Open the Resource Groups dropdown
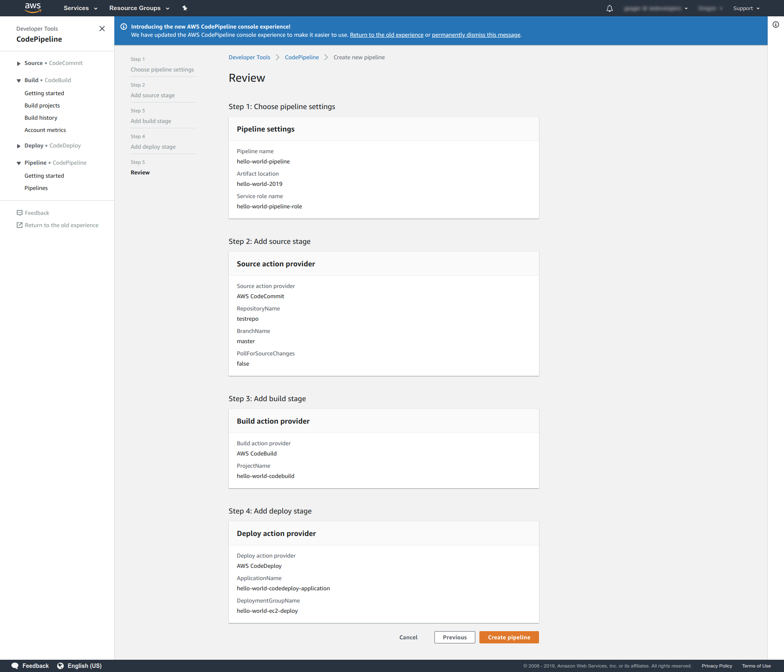784x672 pixels. click(x=139, y=8)
